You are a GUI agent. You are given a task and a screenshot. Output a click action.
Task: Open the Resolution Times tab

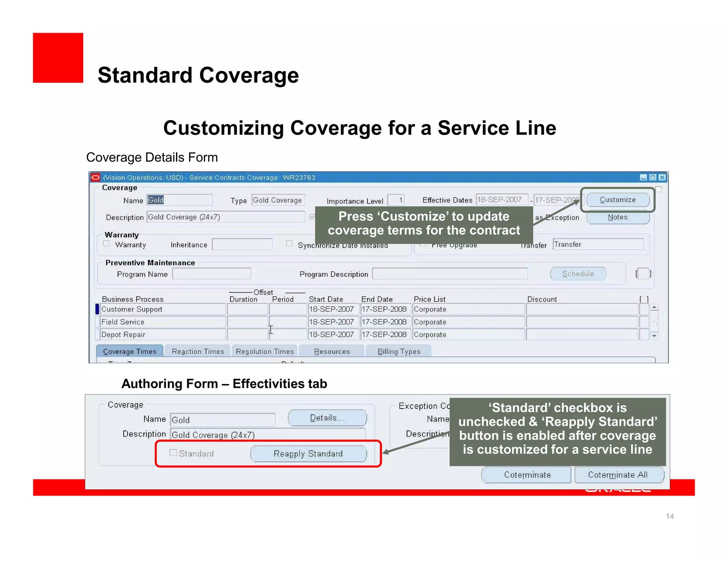point(265,351)
